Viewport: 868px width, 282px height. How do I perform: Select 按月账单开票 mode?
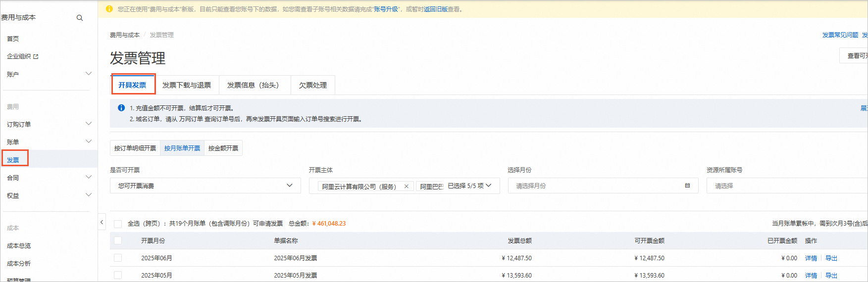[182, 148]
